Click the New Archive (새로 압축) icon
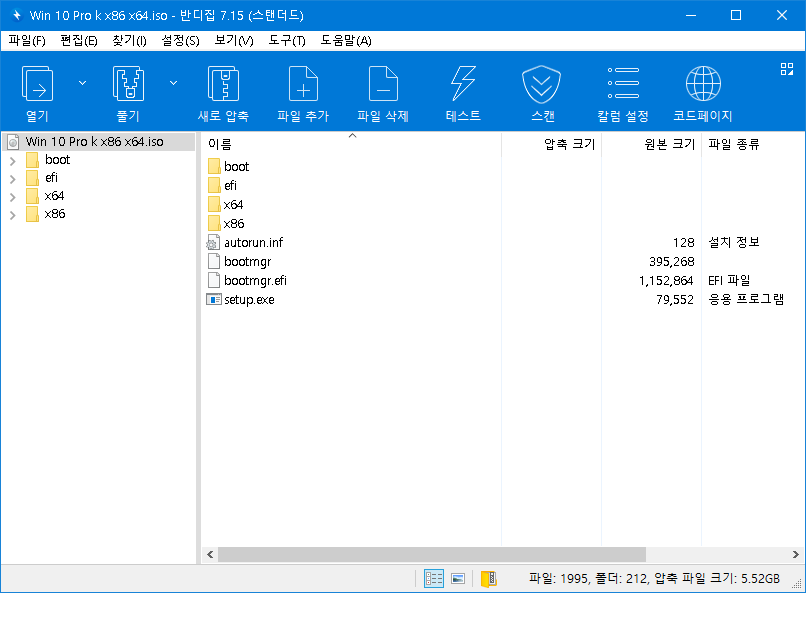 click(223, 84)
